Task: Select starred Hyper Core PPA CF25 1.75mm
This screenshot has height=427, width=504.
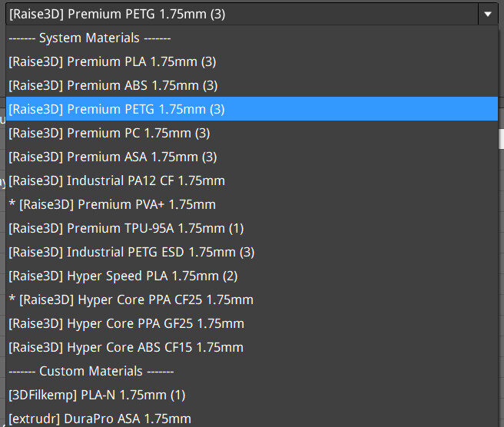Action: pyautogui.click(x=131, y=300)
